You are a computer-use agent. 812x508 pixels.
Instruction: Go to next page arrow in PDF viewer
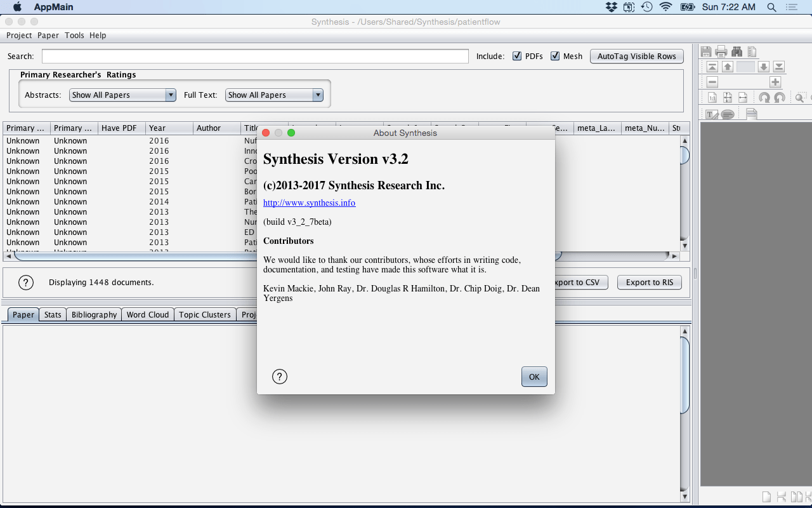[764, 67]
